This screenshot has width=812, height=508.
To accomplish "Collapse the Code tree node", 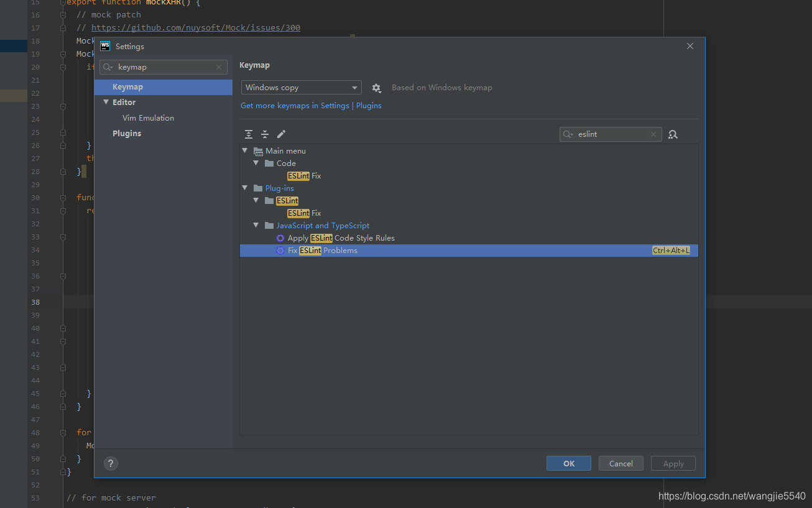I will pos(257,164).
